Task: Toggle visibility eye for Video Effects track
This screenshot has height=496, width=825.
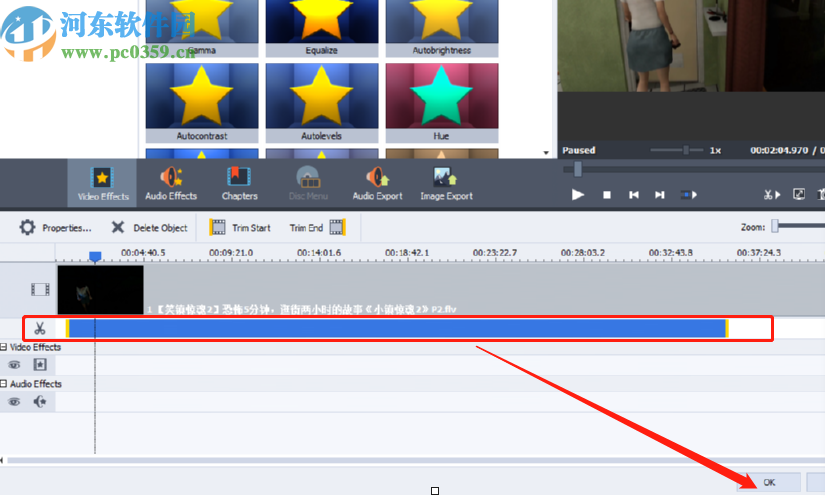Action: pos(14,365)
